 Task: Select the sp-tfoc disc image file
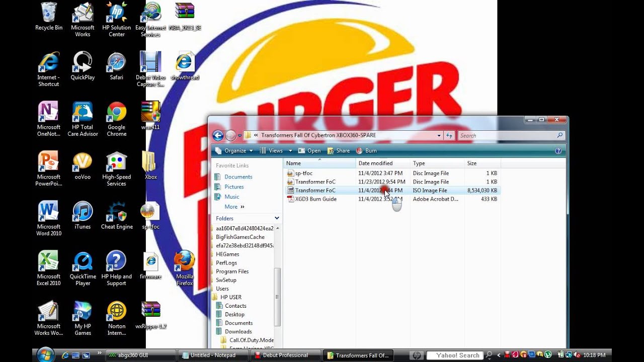(x=392, y=173)
